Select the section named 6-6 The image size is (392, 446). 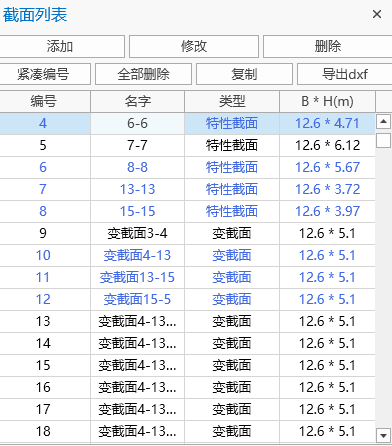point(137,123)
